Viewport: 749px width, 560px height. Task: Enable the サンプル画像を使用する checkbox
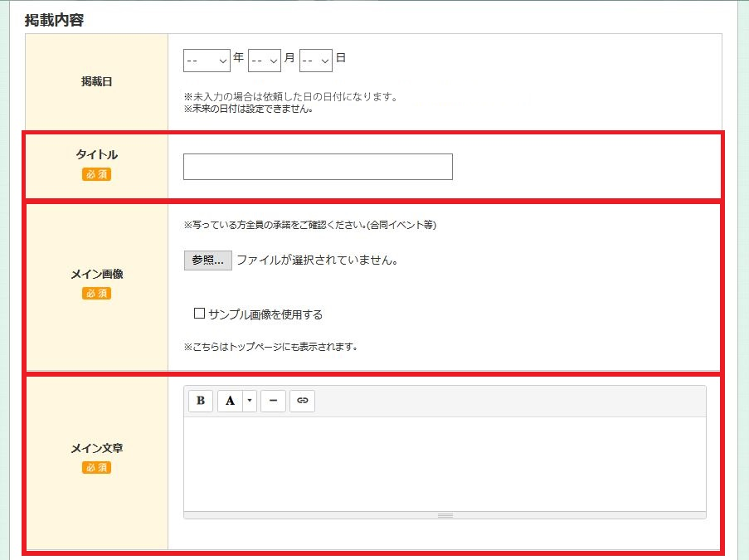(x=199, y=314)
